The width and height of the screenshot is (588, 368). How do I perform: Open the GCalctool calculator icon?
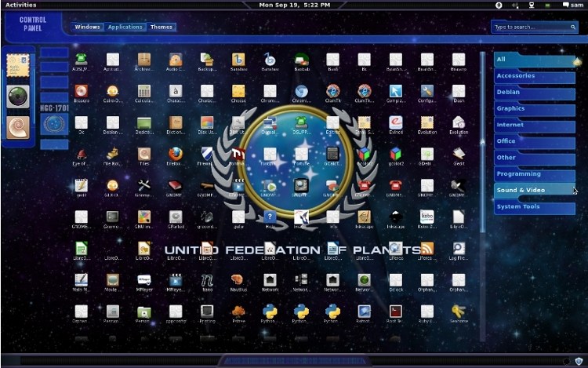tap(332, 154)
